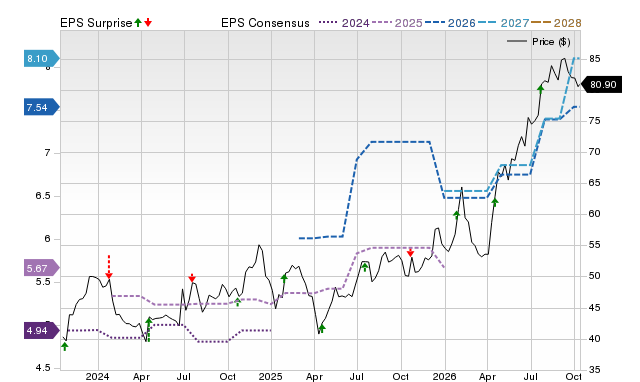This screenshot has height=382, width=640.
Task: Select the red surprise arrow at July 2024
Action: 192,278
